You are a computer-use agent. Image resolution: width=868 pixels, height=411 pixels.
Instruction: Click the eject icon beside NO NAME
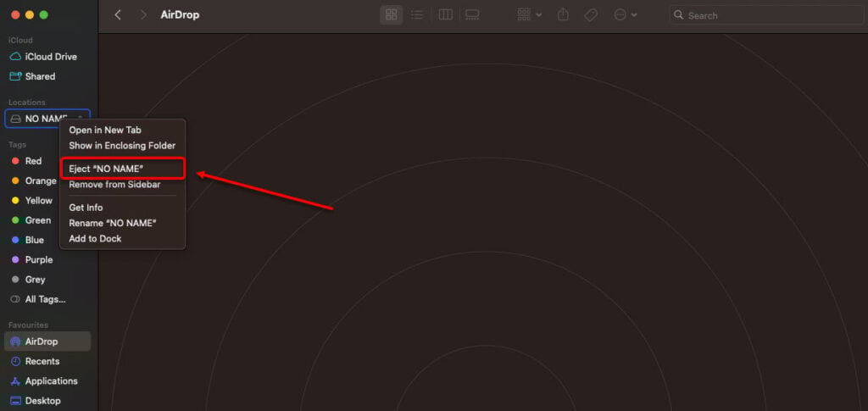tap(81, 117)
